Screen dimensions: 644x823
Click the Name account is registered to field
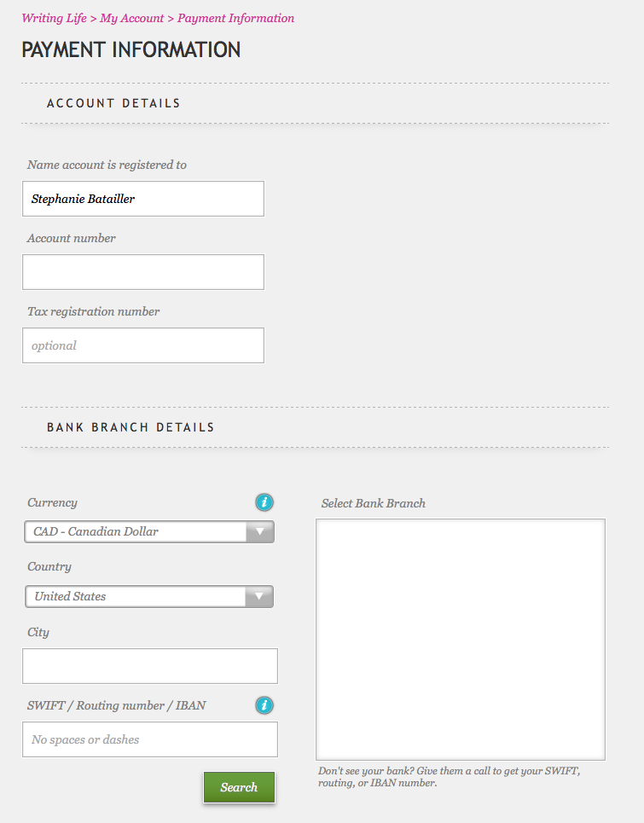(143, 199)
